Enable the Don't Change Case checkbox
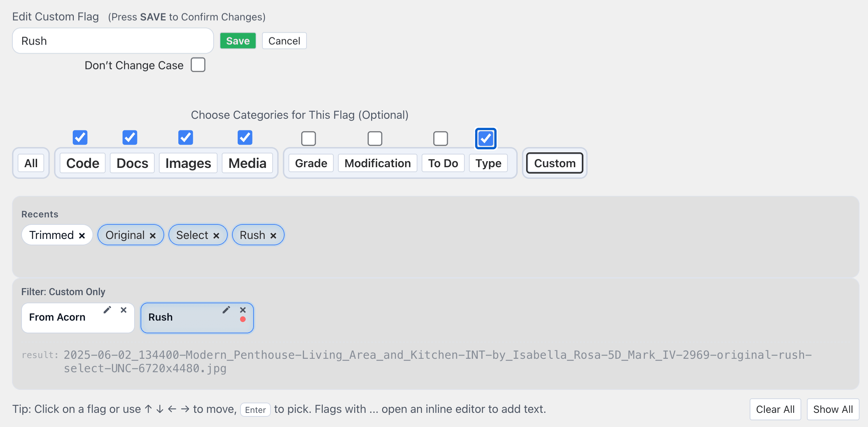The image size is (868, 427). (198, 65)
